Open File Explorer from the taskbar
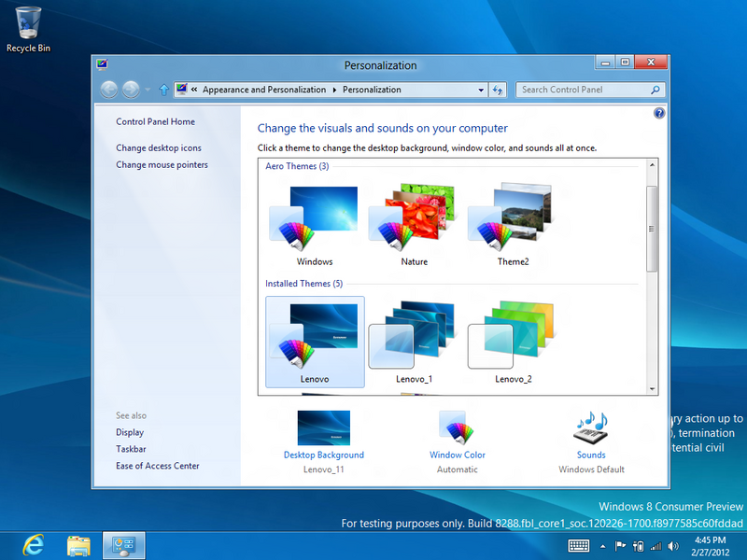 click(x=78, y=544)
